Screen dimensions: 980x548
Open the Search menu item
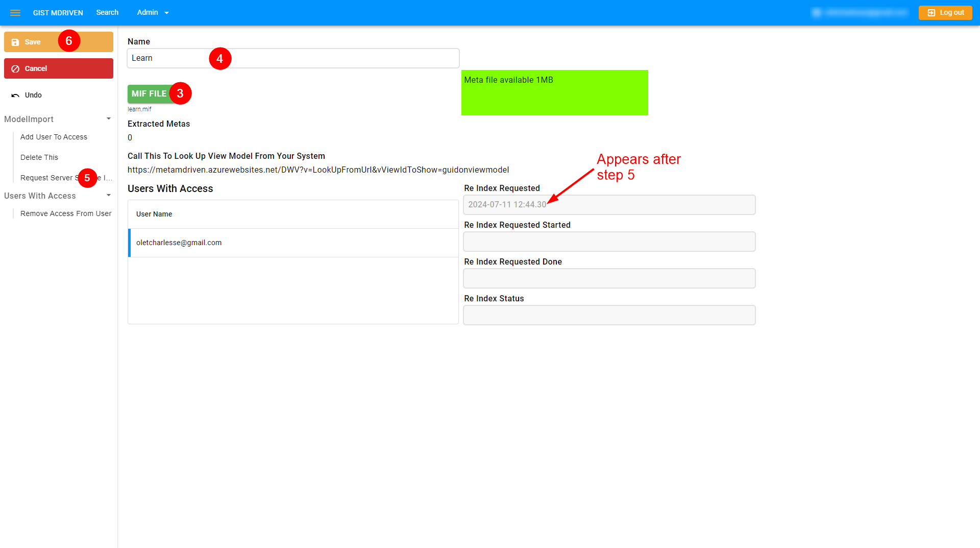[x=107, y=13]
